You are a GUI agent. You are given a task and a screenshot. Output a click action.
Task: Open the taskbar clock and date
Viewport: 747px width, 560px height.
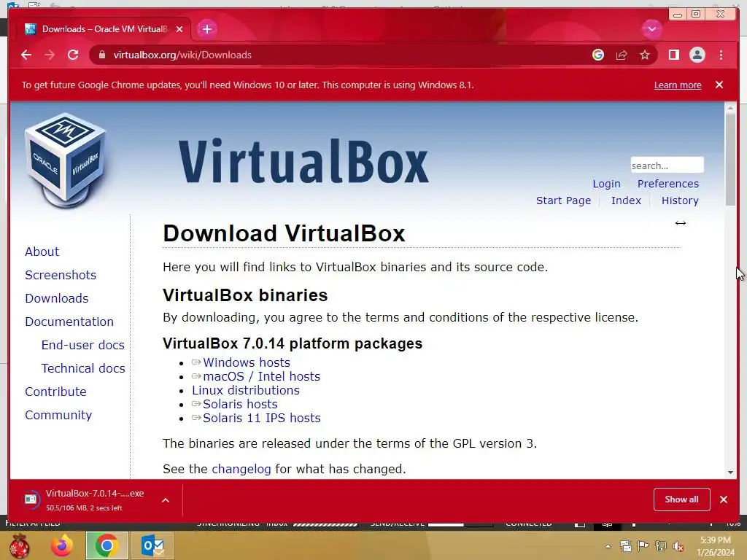tap(716, 546)
